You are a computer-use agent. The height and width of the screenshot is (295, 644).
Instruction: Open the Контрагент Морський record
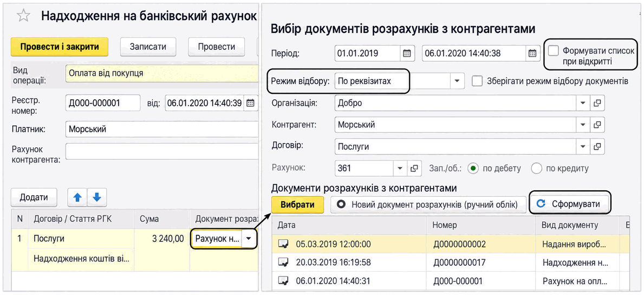coord(597,125)
